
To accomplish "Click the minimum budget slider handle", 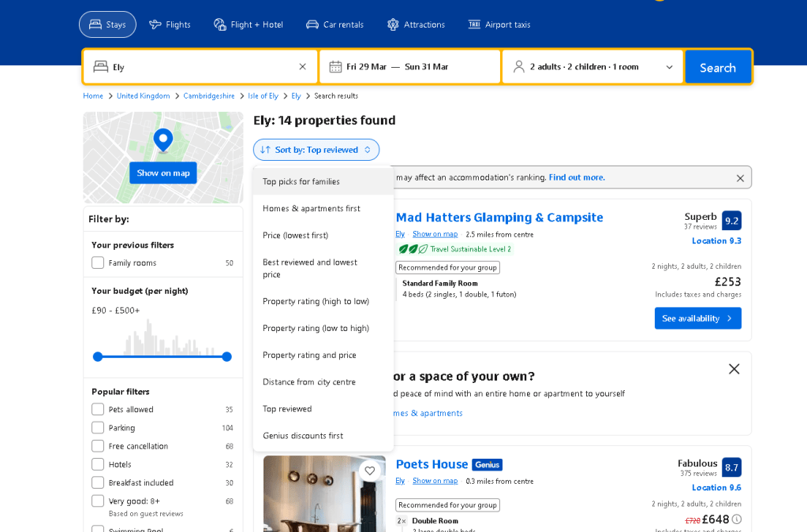I will 98,357.
